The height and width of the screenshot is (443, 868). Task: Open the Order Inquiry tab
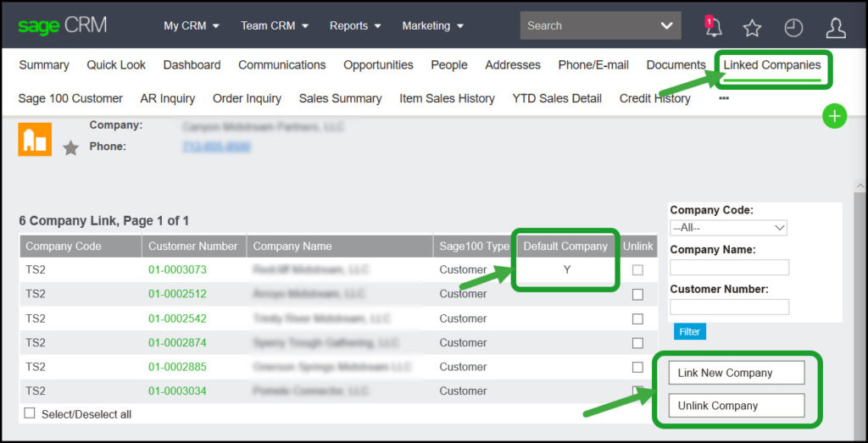click(247, 98)
